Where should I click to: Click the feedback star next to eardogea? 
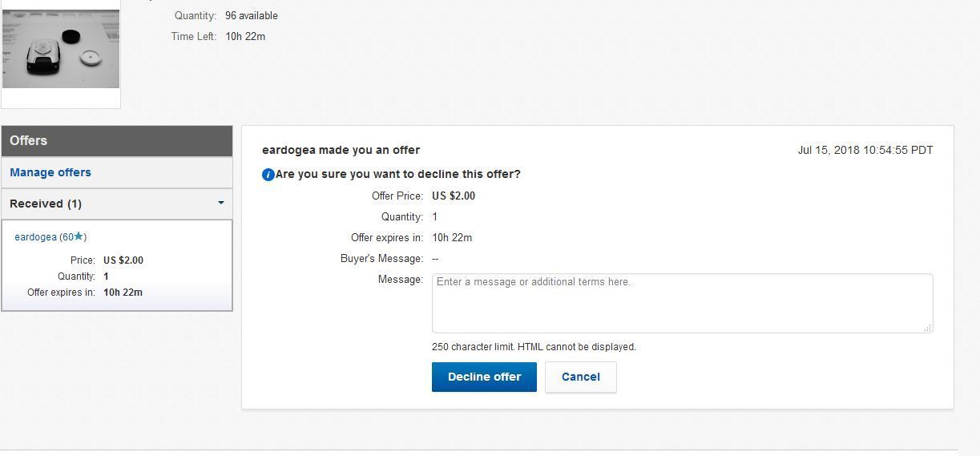coord(79,236)
